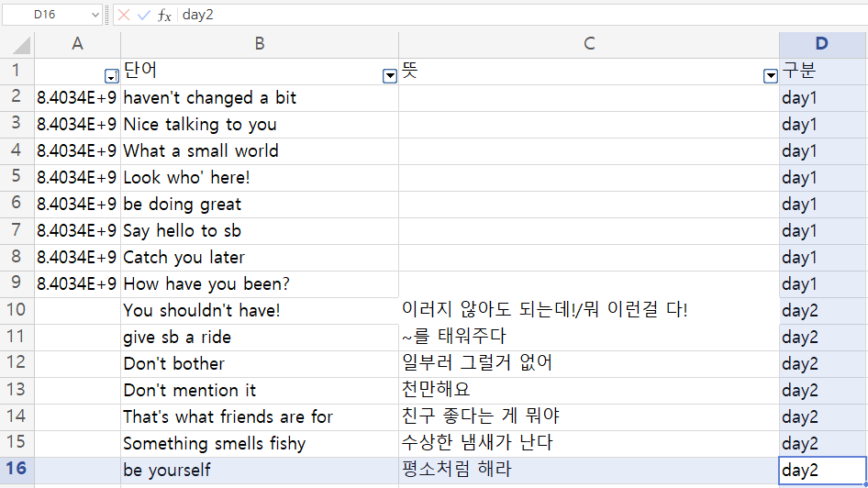Viewport: 868px width, 488px height.
Task: Select the day1 cell in row 2
Action: [823, 97]
